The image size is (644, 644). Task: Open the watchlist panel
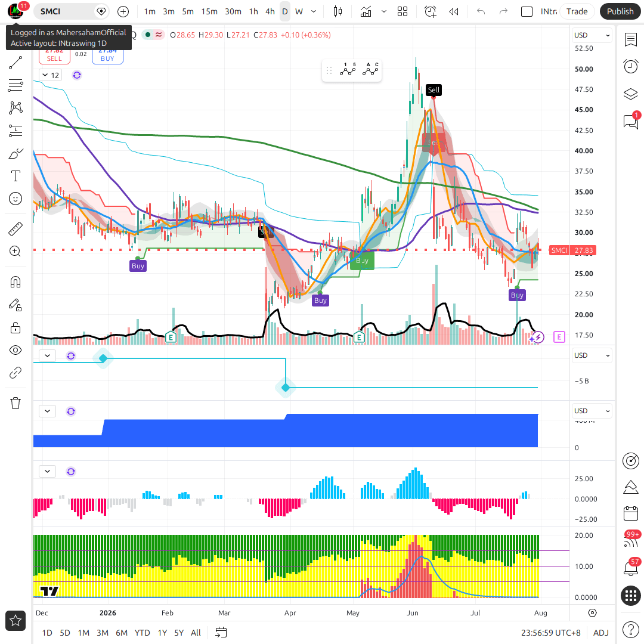[x=630, y=39]
